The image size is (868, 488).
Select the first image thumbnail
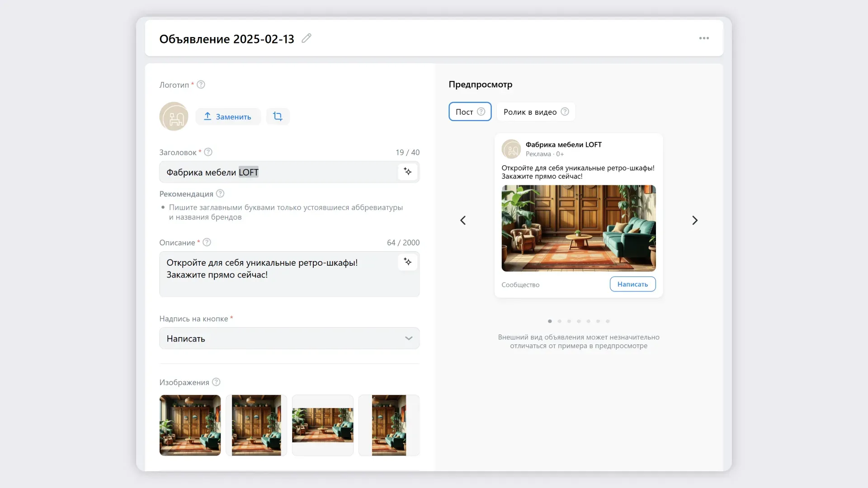click(x=190, y=425)
